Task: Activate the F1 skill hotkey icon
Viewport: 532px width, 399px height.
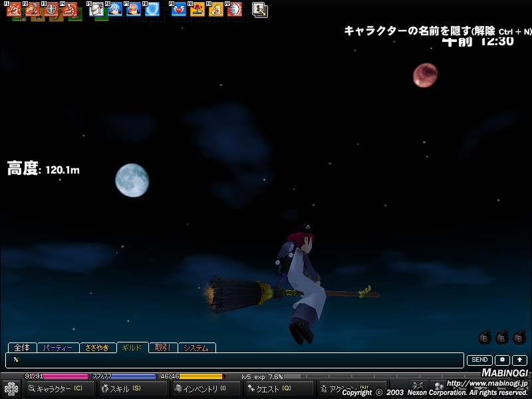Action: pyautogui.click(x=14, y=9)
